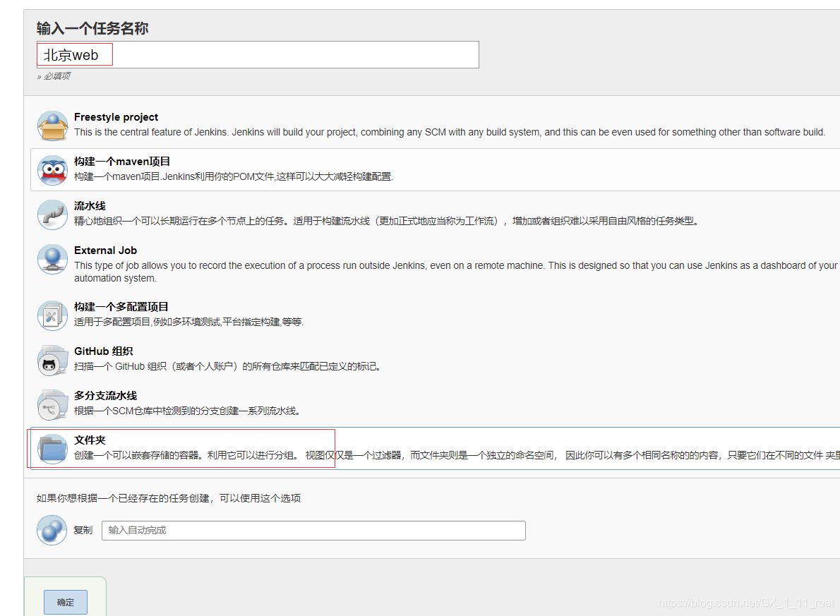Pick the 构建一个多配置项目 title
The width and height of the screenshot is (840, 616).
tap(121, 307)
